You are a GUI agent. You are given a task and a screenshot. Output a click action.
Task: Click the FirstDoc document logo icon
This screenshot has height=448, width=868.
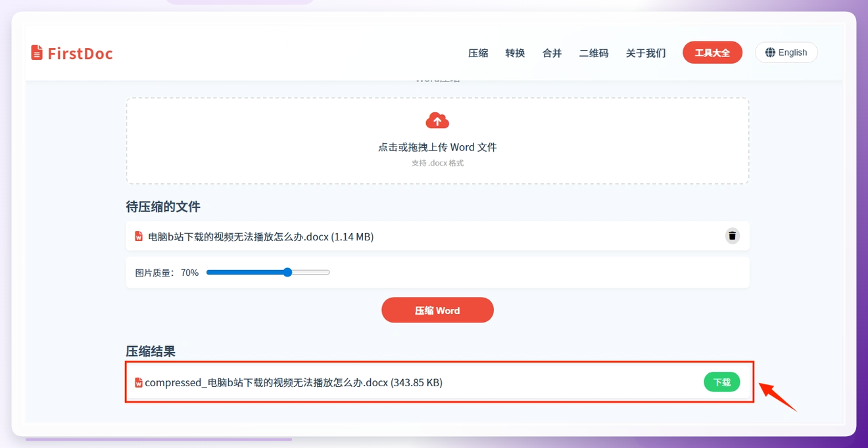click(37, 53)
